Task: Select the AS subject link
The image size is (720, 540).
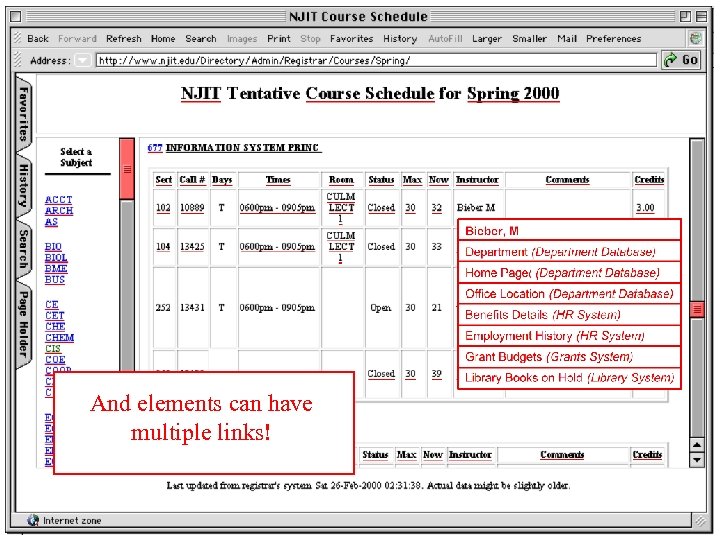Action: click(x=51, y=222)
